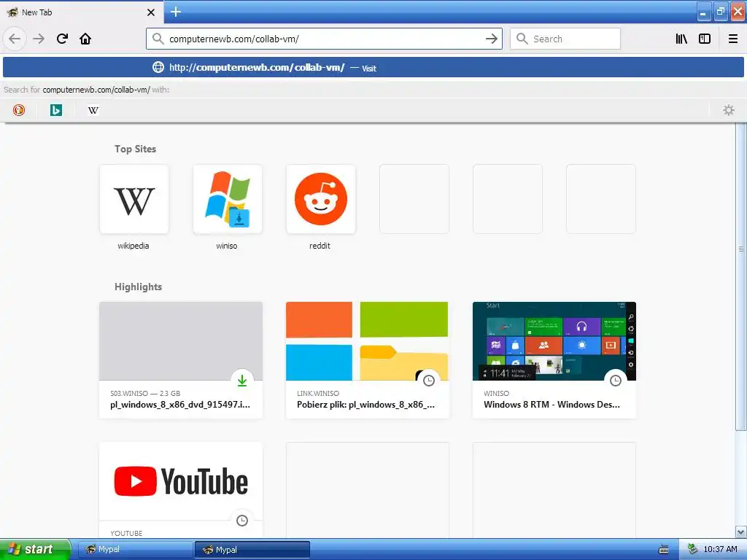Click the Top Sites section heading

coord(135,149)
